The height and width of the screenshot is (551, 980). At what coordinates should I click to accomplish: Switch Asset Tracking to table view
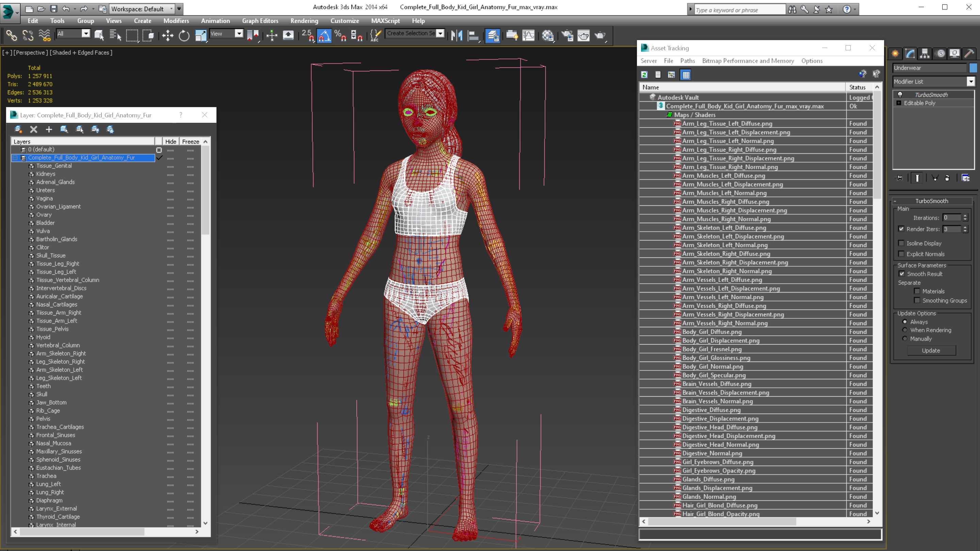pos(686,74)
